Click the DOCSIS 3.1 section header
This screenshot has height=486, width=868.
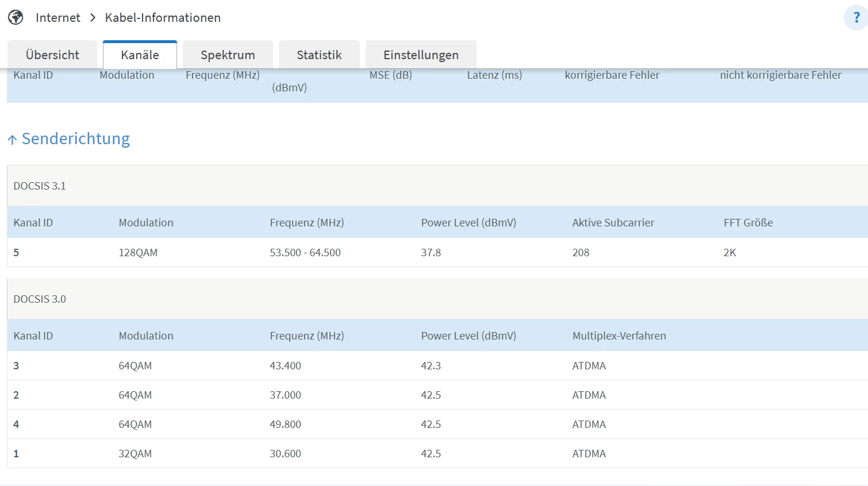click(x=40, y=186)
